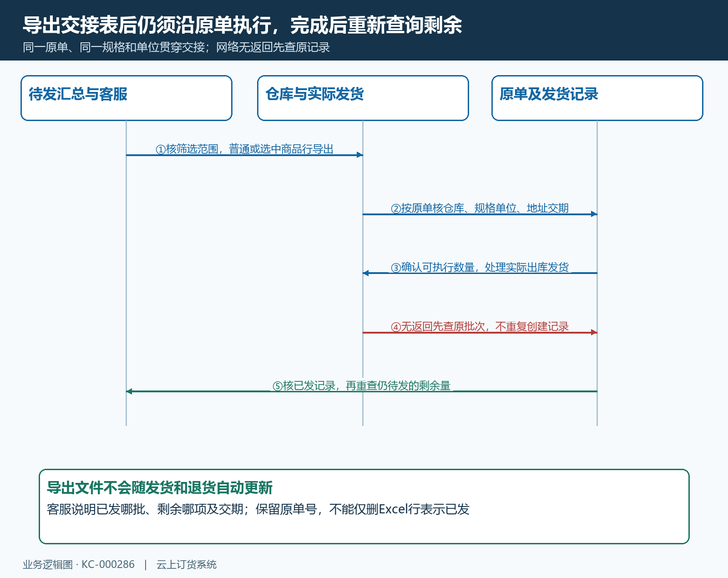The height and width of the screenshot is (578, 728).
Task: Click red step ④无返回先查原批次，不重复创建记录
Action: tap(480, 326)
